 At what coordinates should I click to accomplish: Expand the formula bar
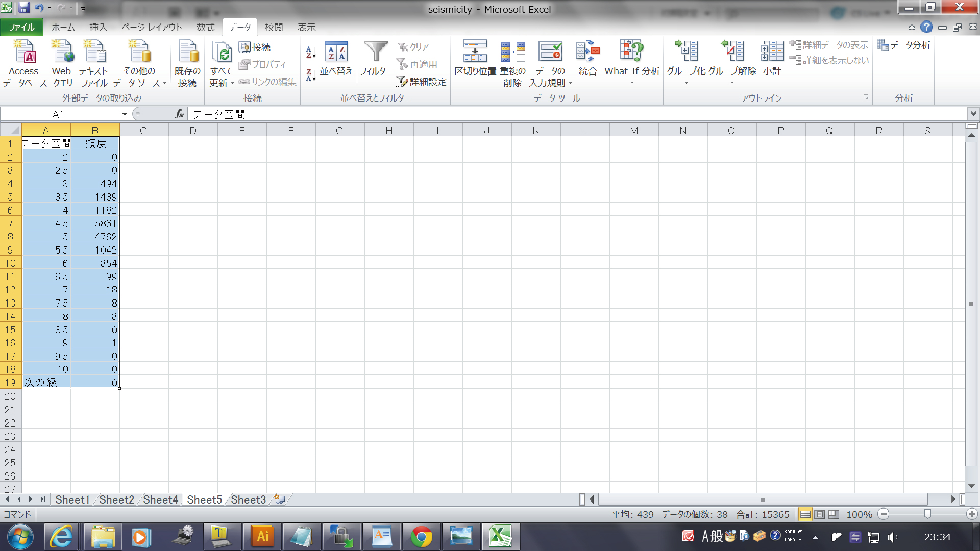(x=973, y=114)
